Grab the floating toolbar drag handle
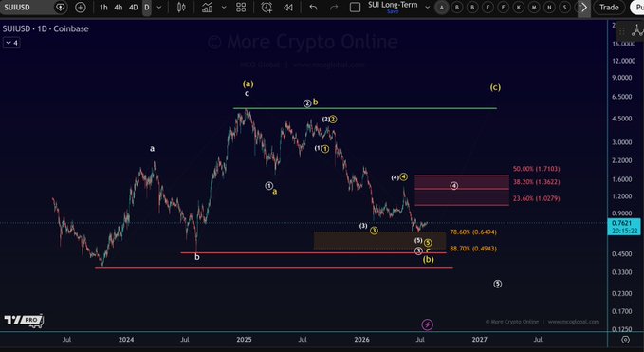Screen dimensions: 644x352 click(x=622, y=31)
